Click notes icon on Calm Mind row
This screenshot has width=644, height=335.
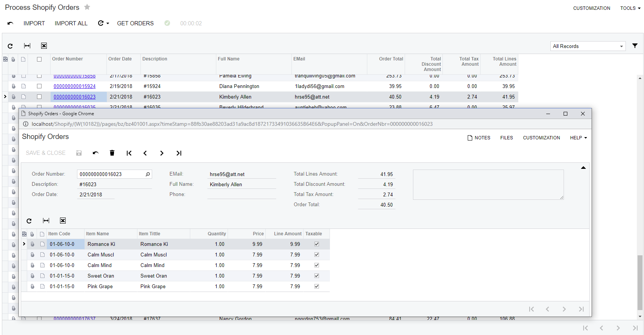42,265
